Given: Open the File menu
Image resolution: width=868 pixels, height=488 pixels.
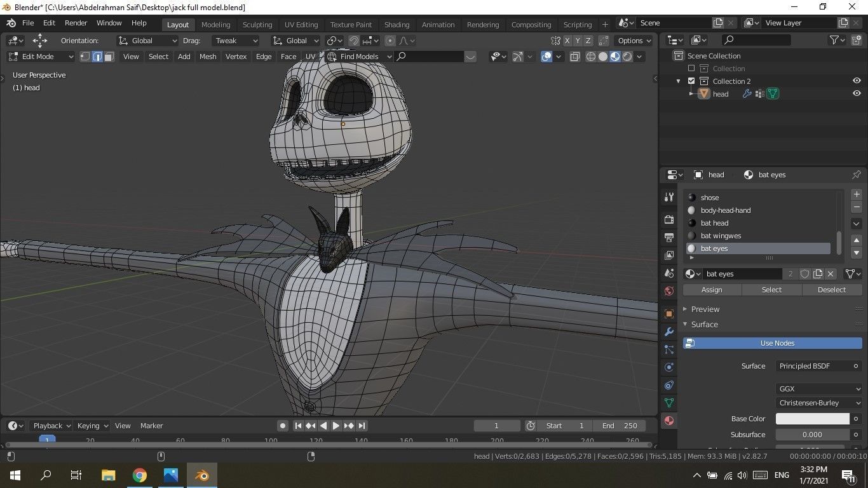Looking at the screenshot, I should [x=28, y=23].
